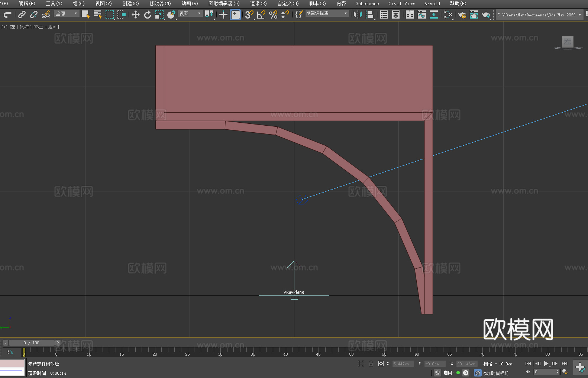Open the Arnold menu
Screen dimensions: 588x378
(x=432, y=3)
